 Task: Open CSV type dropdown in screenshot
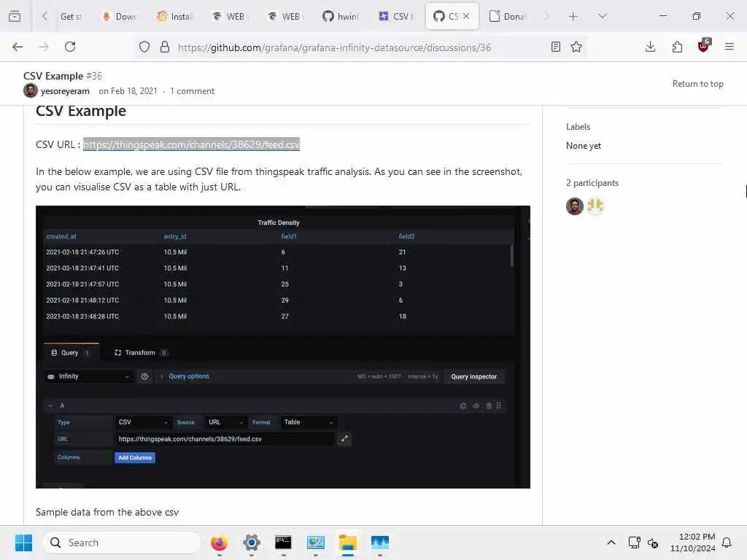coord(143,422)
